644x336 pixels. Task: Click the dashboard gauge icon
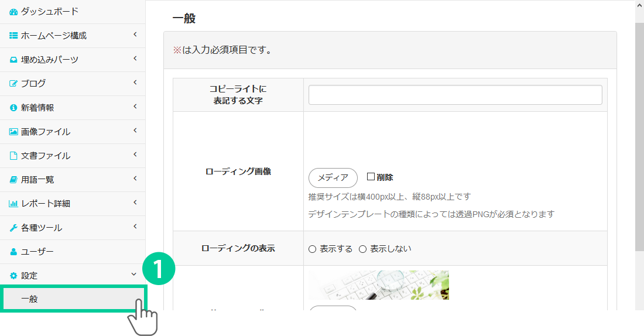pyautogui.click(x=13, y=12)
